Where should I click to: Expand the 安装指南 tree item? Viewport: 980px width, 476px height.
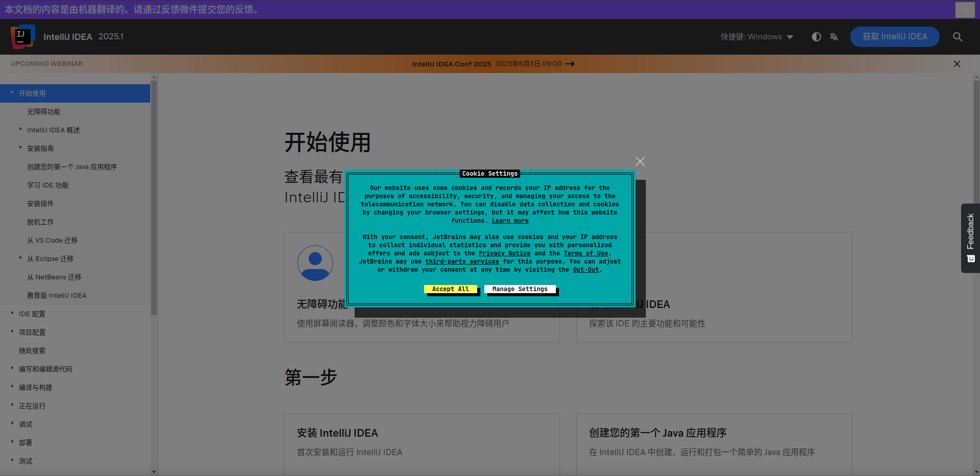click(20, 148)
